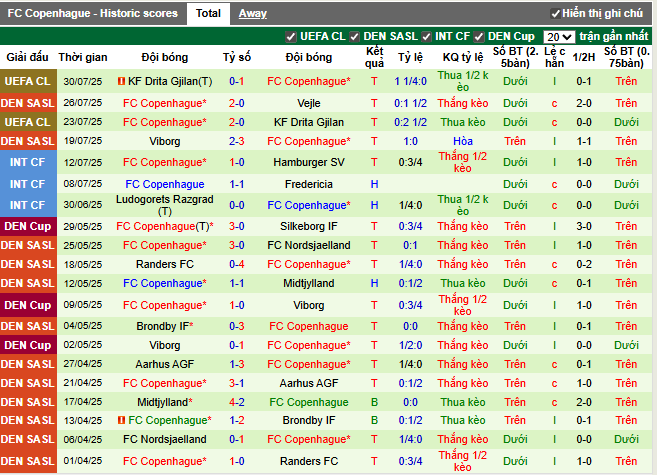Uncheck the INT CF filter checkbox
Screen dimensions: 657x475
pos(427,37)
